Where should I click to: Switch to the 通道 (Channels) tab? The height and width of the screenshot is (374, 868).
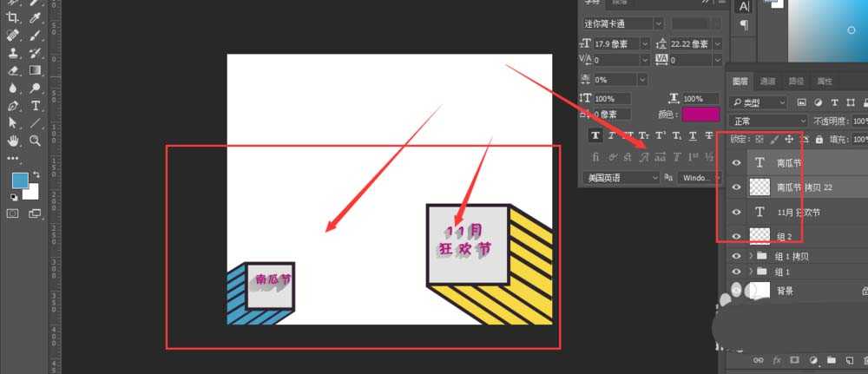coord(768,82)
